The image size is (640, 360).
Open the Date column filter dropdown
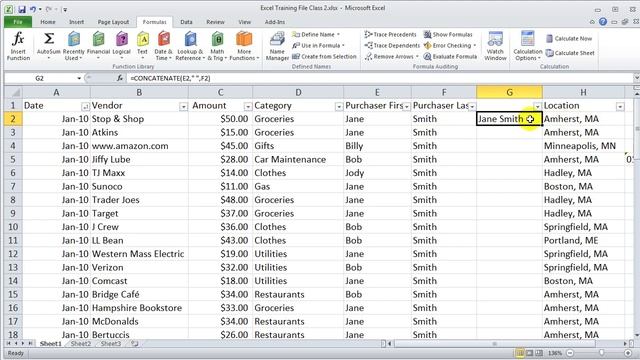(x=85, y=107)
